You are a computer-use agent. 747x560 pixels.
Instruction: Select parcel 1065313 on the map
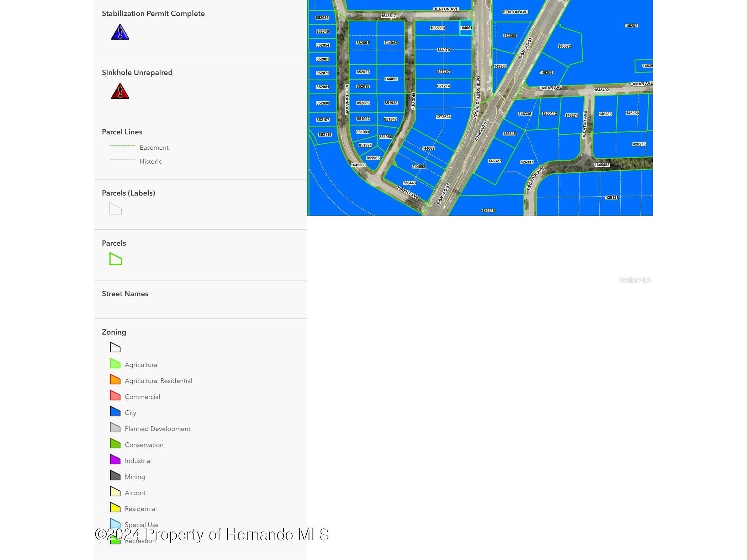click(438, 28)
